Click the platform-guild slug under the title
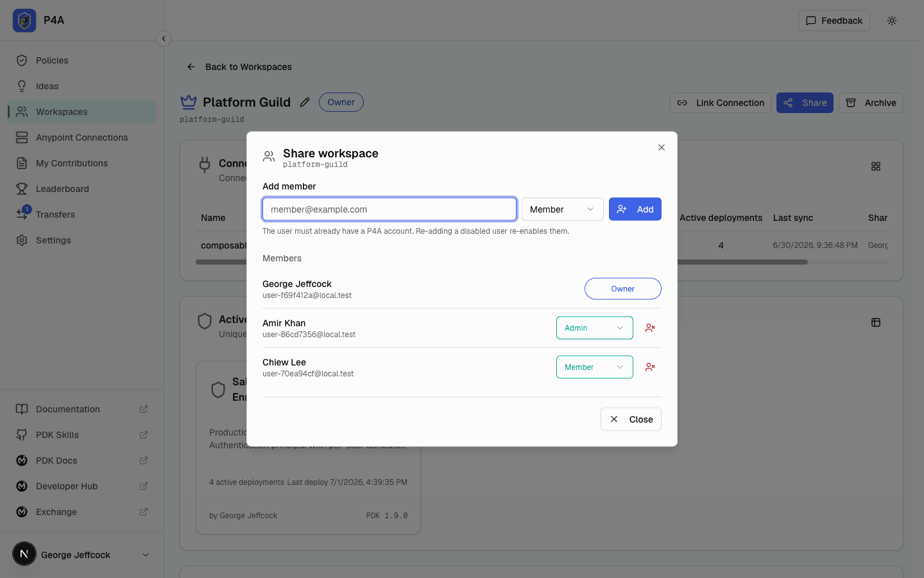 [212, 119]
